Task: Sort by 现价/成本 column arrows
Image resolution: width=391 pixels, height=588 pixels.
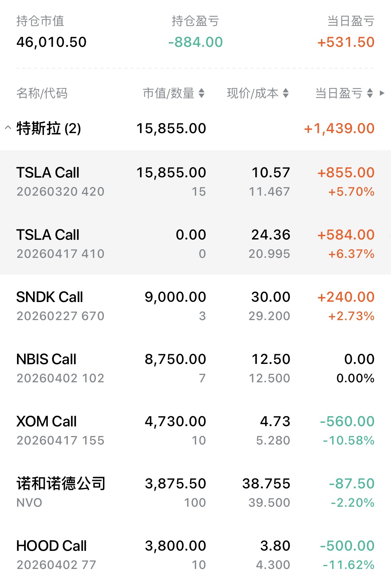Action: pyautogui.click(x=286, y=93)
